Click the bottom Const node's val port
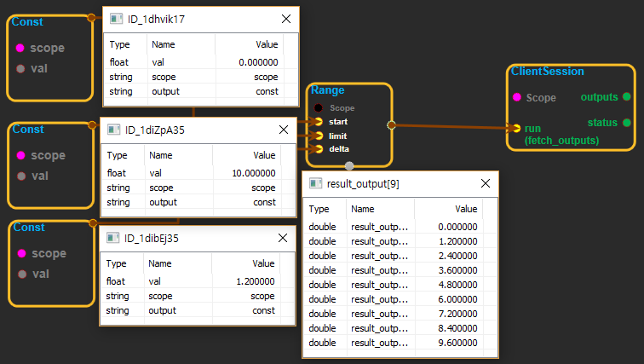 click(x=20, y=274)
